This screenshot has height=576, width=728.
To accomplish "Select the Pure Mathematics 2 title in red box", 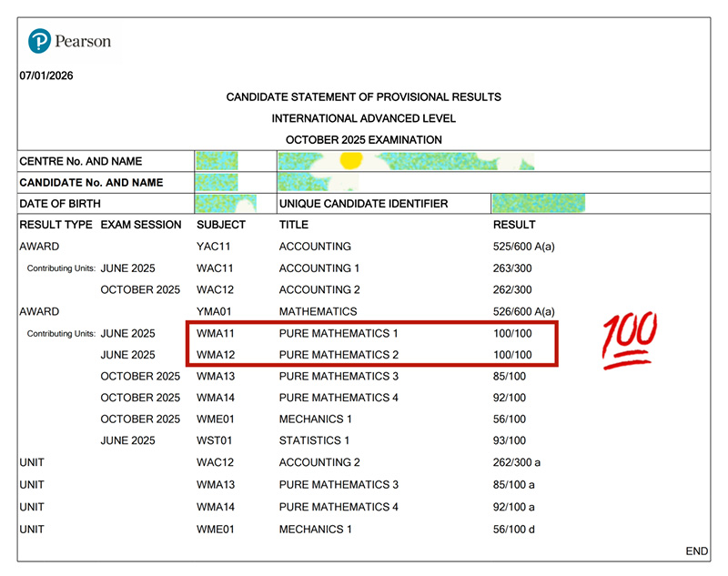I will click(x=339, y=355).
